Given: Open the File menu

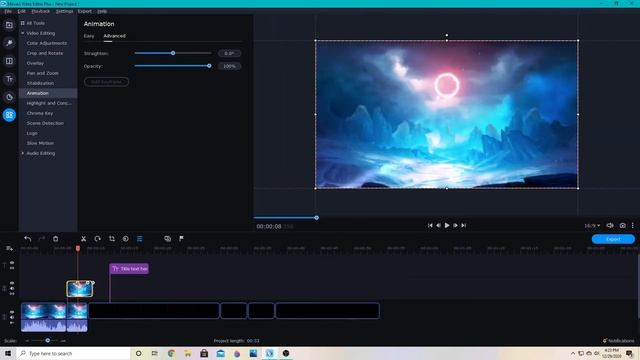Looking at the screenshot, I should pos(8,11).
